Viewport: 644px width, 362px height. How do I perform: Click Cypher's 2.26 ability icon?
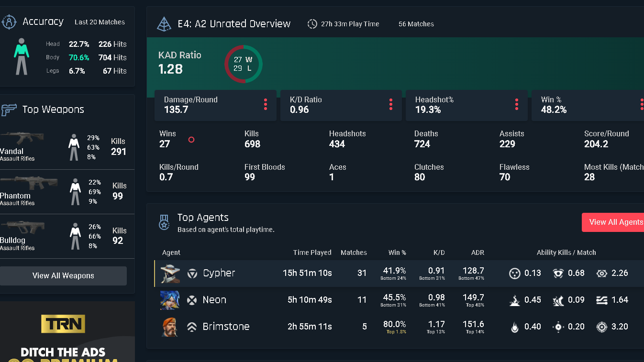[x=602, y=274]
